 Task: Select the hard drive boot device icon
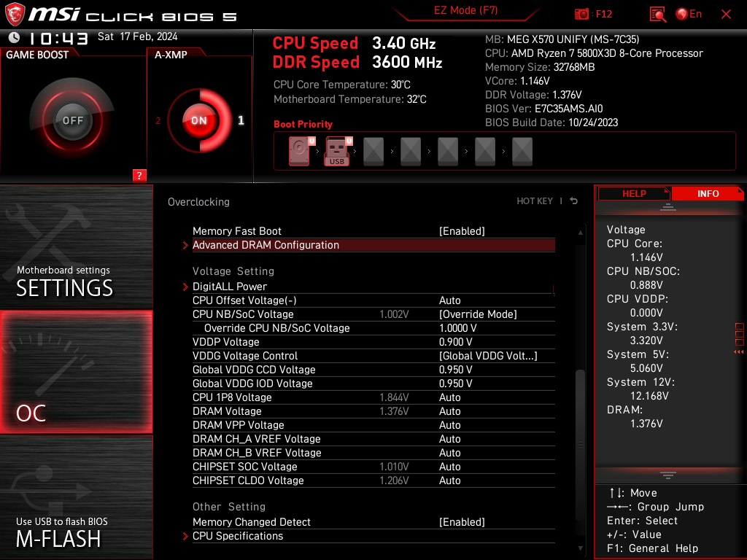[298, 151]
